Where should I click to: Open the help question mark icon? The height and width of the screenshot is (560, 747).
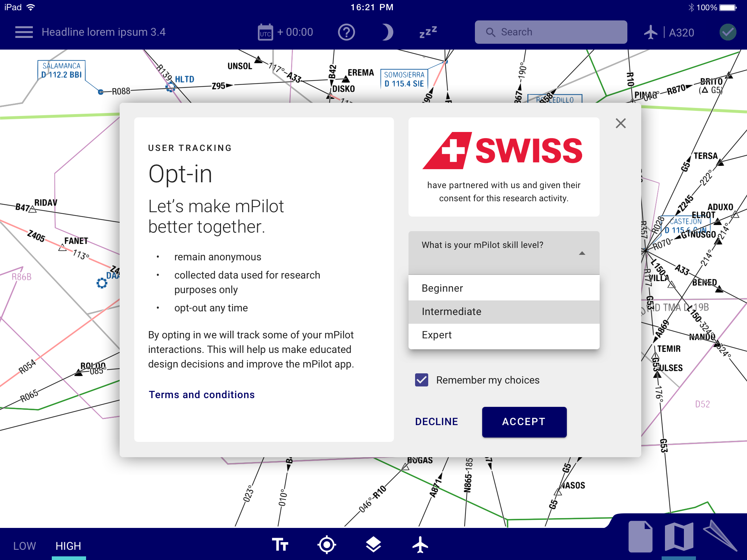[x=346, y=32]
